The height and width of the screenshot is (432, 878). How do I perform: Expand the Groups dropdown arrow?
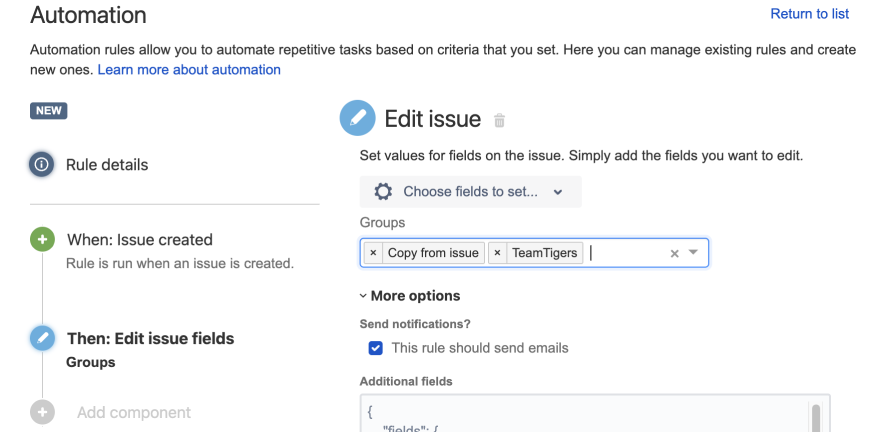tap(694, 253)
